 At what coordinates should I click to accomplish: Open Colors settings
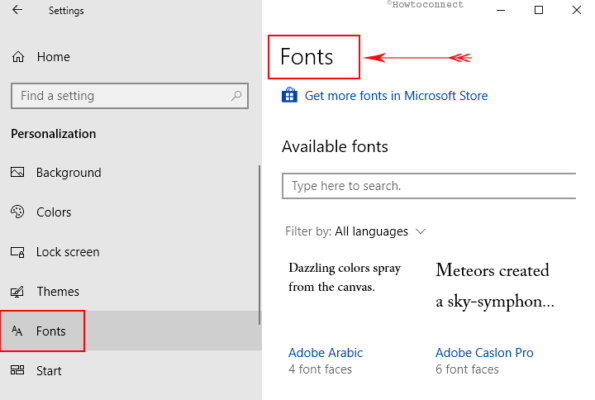pyautogui.click(x=54, y=212)
